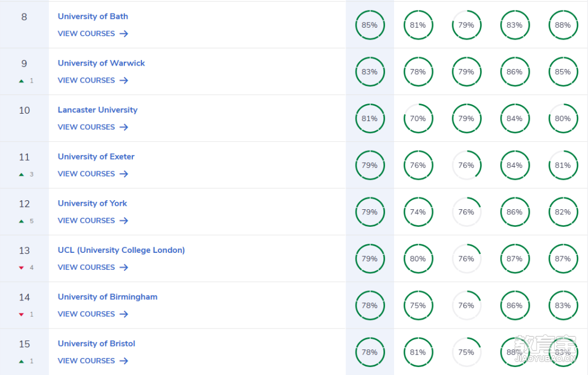588x375 pixels.
Task: Click University of Warwick's 86% score circle
Action: [x=515, y=72]
